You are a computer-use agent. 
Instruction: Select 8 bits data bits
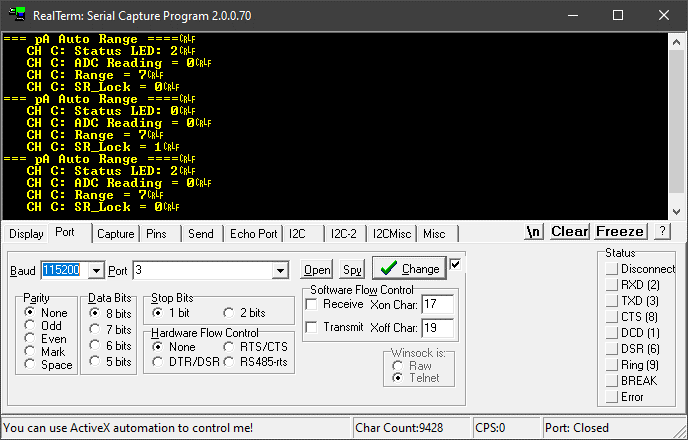coord(94,313)
